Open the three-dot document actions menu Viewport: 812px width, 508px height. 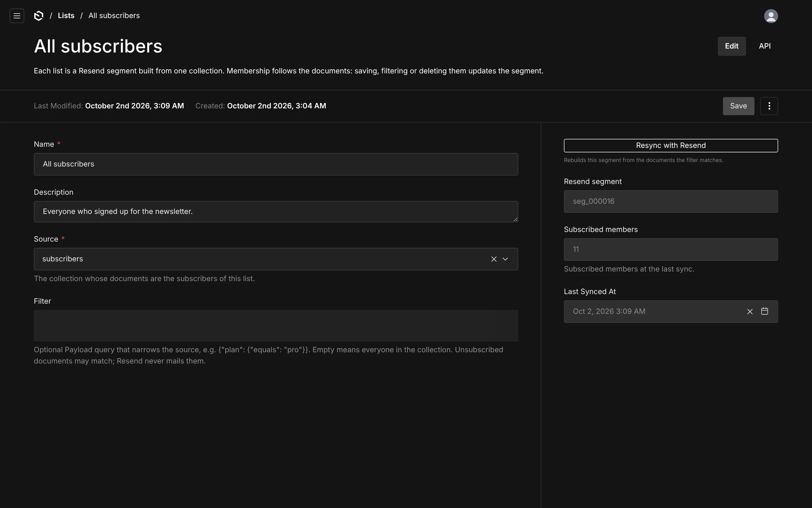(x=769, y=106)
